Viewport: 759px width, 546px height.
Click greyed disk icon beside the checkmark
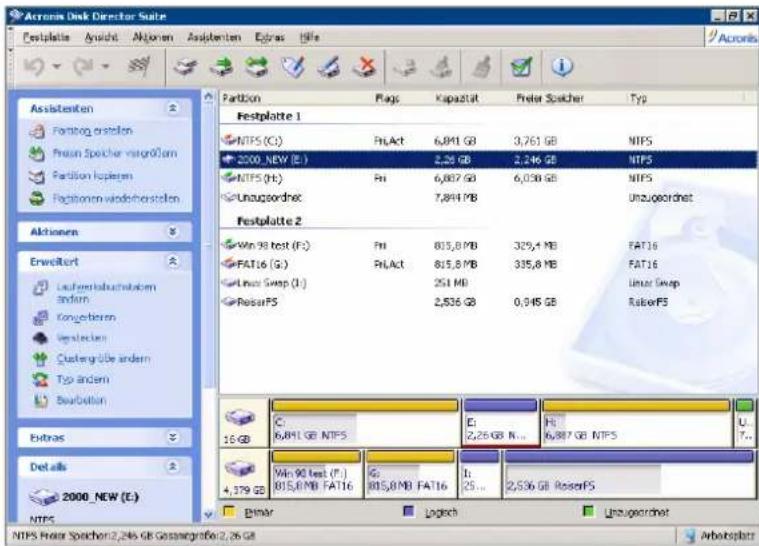(x=483, y=67)
